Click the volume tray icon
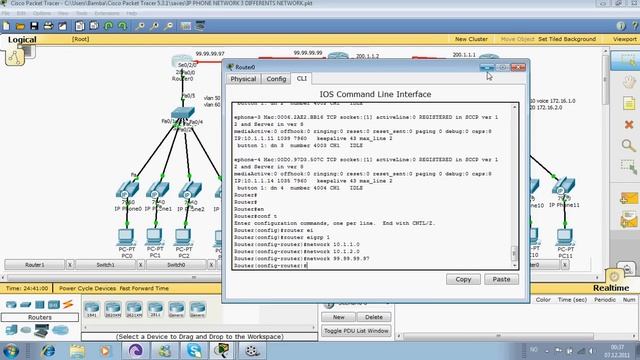 pos(591,351)
